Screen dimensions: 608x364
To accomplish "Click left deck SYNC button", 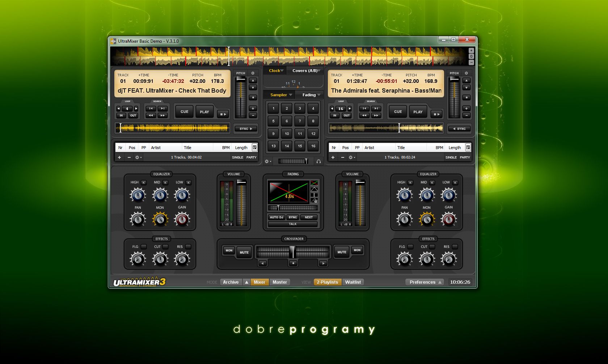I will pos(246,128).
